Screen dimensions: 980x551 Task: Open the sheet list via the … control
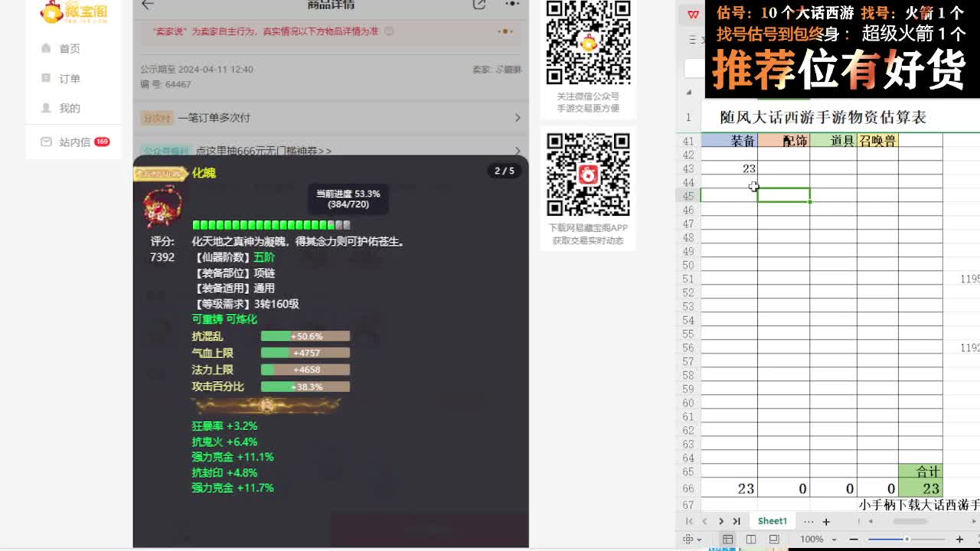(808, 521)
